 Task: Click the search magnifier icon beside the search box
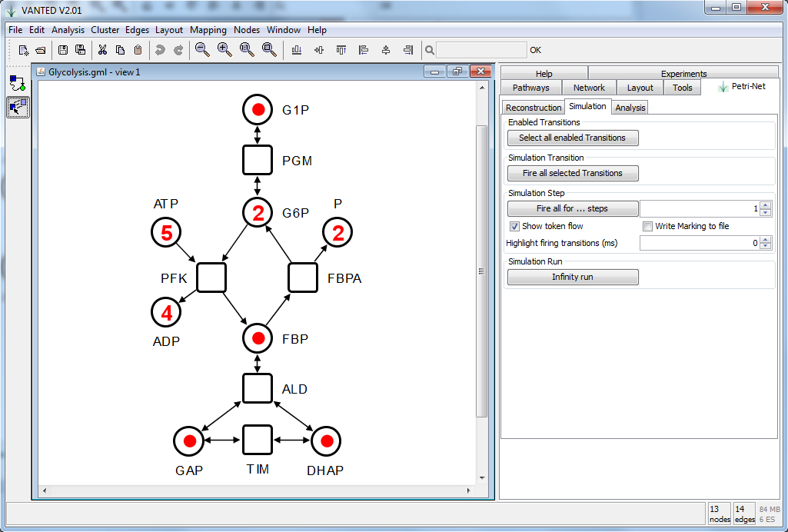tap(429, 50)
